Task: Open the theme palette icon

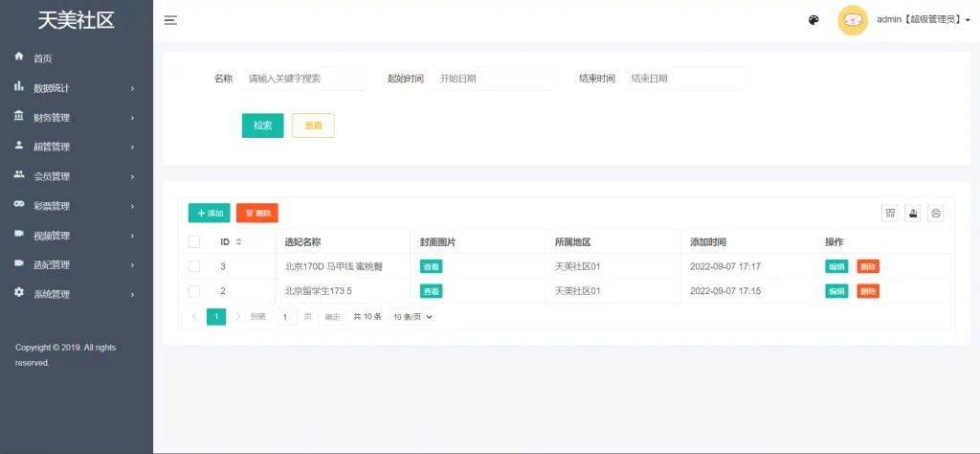Action: click(x=813, y=20)
